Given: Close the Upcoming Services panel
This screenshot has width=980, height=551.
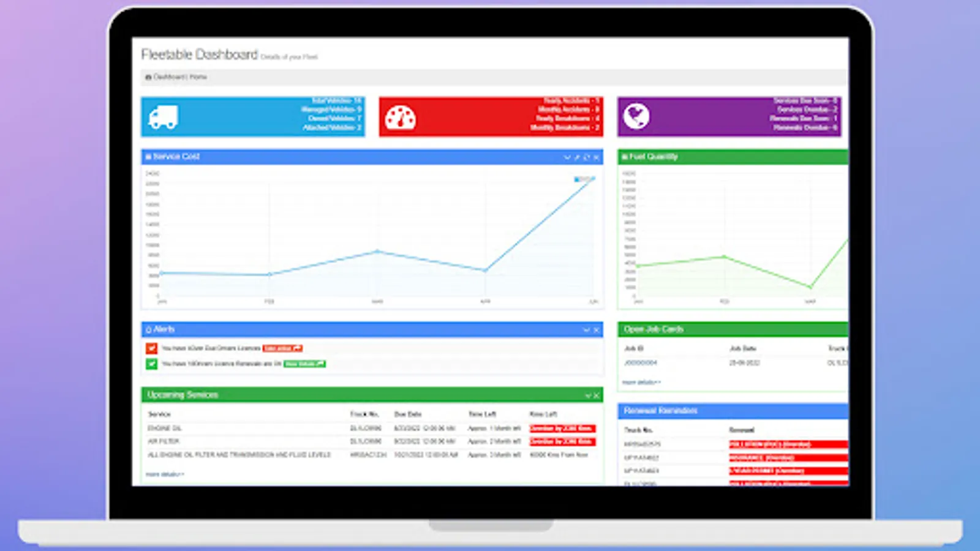Looking at the screenshot, I should (x=597, y=395).
